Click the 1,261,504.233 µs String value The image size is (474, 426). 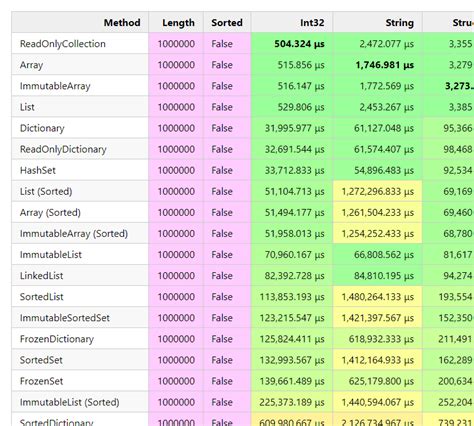coord(378,212)
